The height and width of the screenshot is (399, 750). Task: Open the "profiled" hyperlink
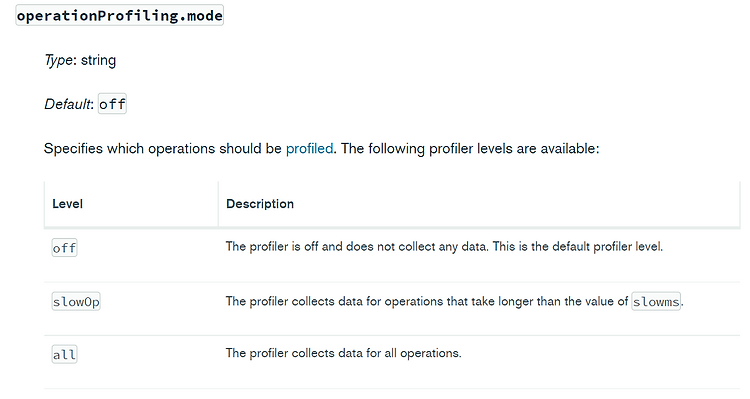309,149
